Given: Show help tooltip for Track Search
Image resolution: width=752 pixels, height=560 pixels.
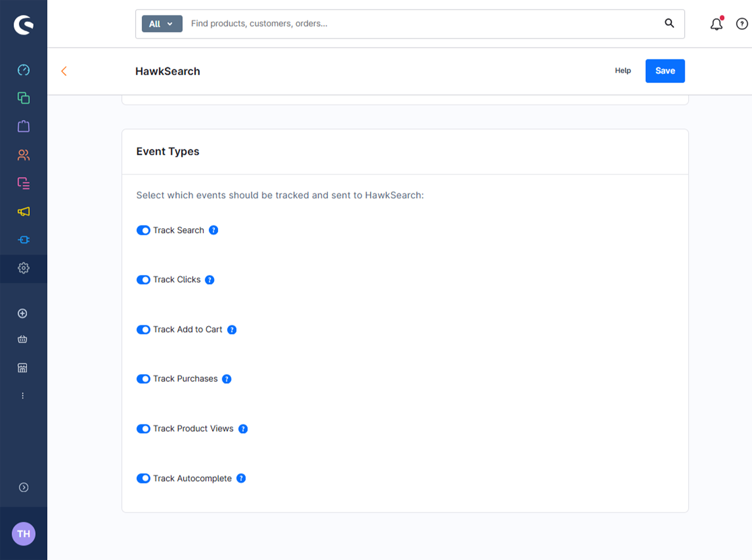Looking at the screenshot, I should 213,230.
